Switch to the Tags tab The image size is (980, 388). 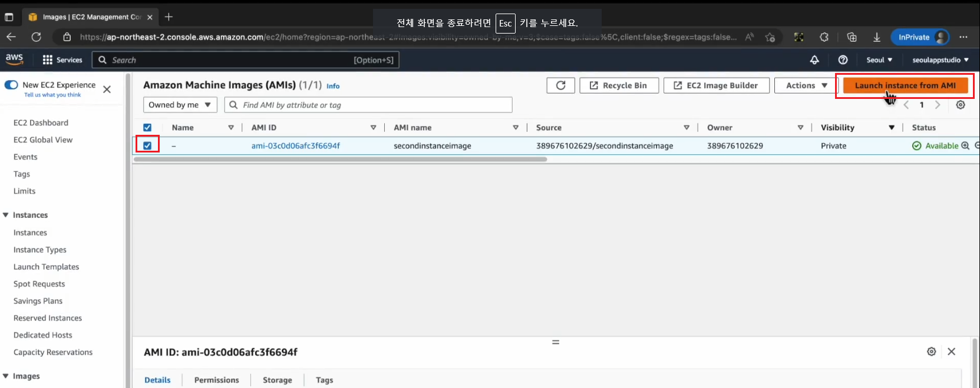[x=324, y=380]
